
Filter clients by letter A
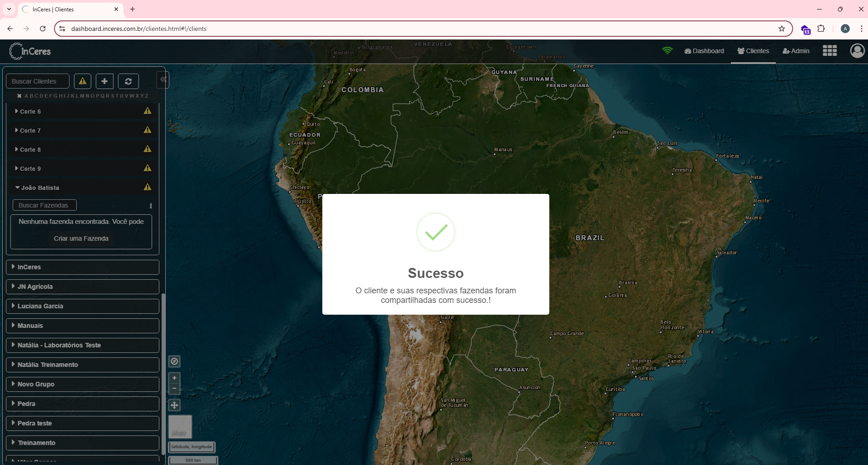click(x=26, y=96)
